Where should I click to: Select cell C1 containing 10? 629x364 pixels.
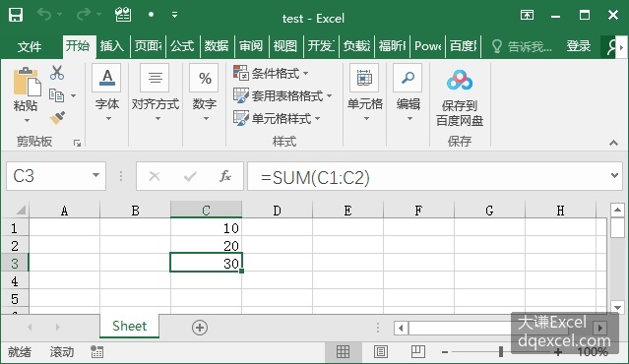pos(206,227)
